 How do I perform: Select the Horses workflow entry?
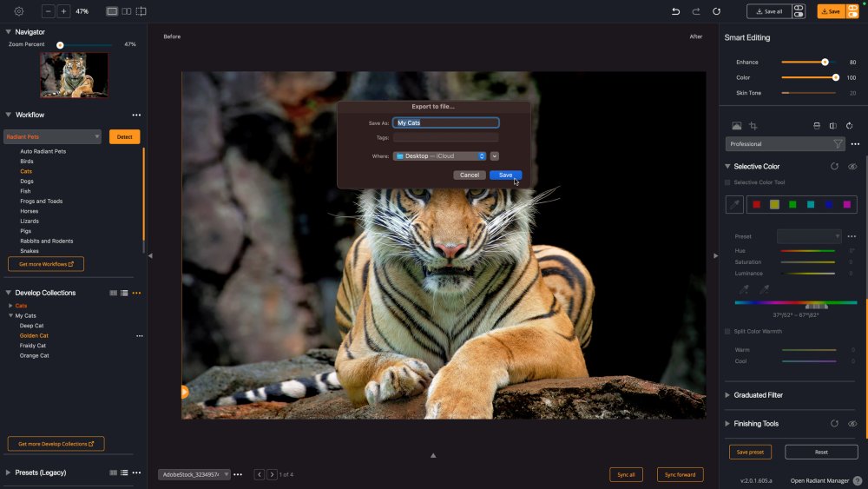pyautogui.click(x=30, y=211)
